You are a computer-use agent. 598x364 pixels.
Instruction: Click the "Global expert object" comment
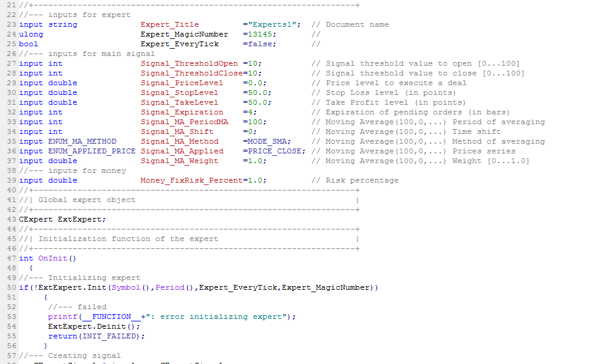tap(86, 200)
